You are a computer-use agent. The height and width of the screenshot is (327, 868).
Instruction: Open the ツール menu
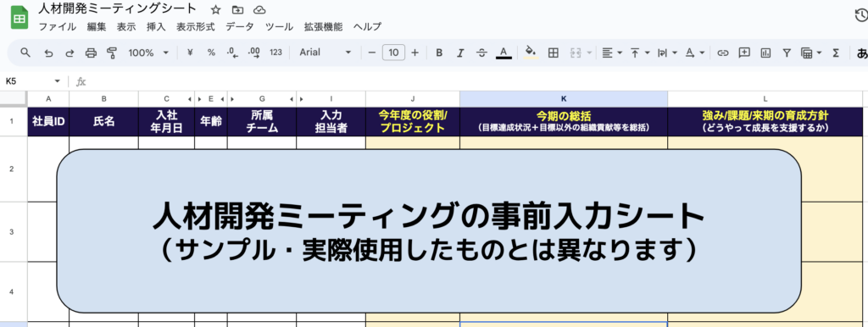[x=279, y=26]
